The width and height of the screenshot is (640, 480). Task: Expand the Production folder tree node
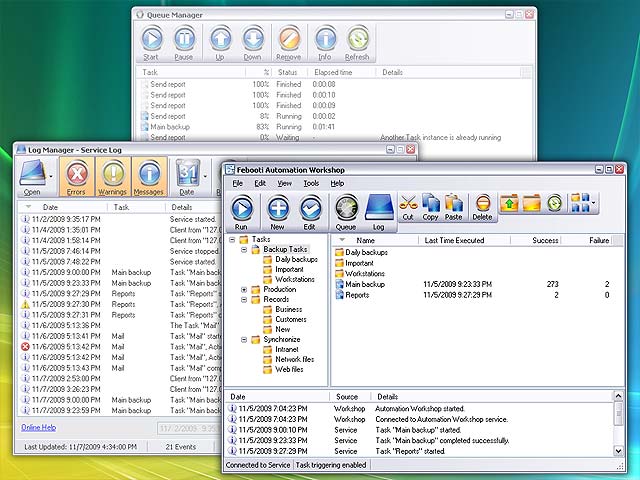pyautogui.click(x=245, y=289)
